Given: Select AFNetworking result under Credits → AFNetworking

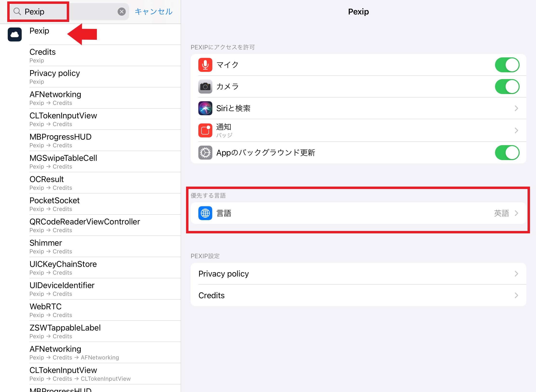Looking at the screenshot, I should click(90, 352).
